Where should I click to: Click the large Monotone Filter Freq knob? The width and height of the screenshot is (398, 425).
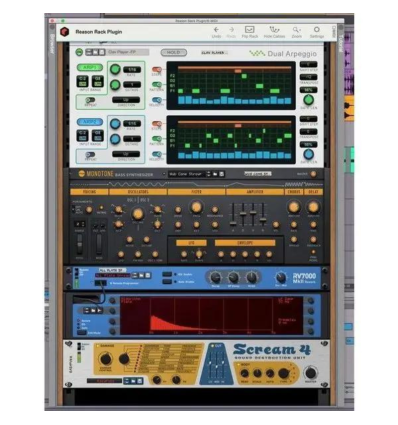tap(196, 207)
